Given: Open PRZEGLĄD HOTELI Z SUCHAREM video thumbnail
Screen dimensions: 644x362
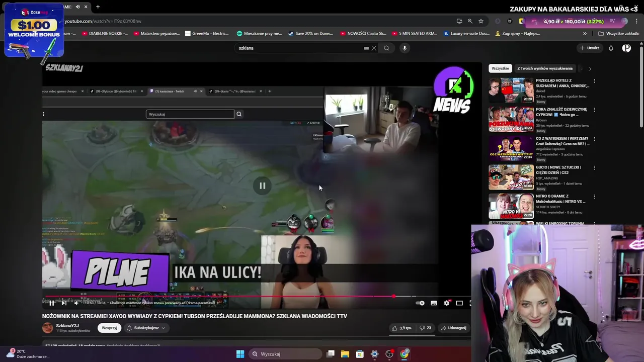Looking at the screenshot, I should pyautogui.click(x=511, y=90).
